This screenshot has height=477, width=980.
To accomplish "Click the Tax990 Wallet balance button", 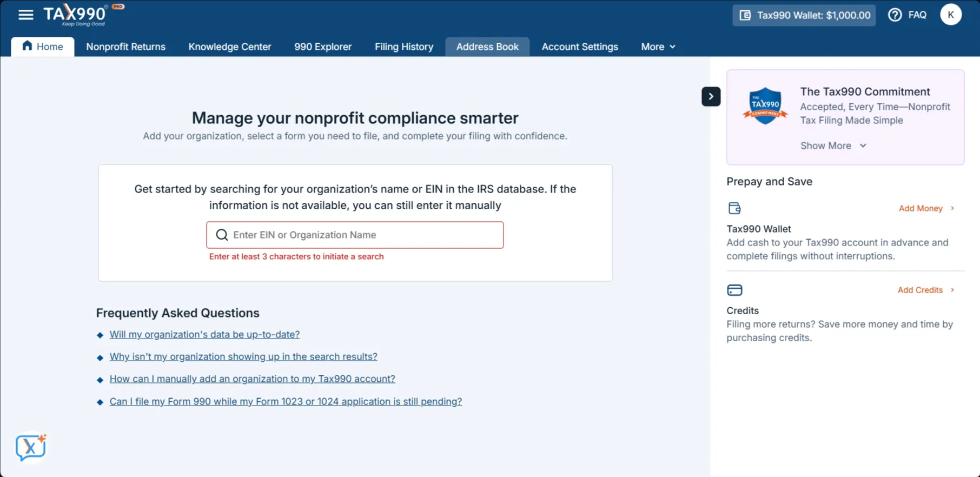I will tap(804, 15).
